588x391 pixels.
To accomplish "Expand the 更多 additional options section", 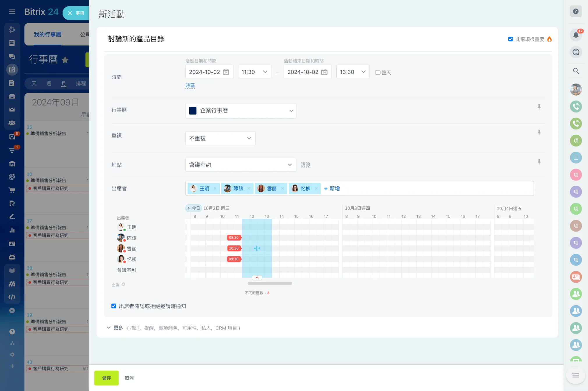I will tap(118, 328).
